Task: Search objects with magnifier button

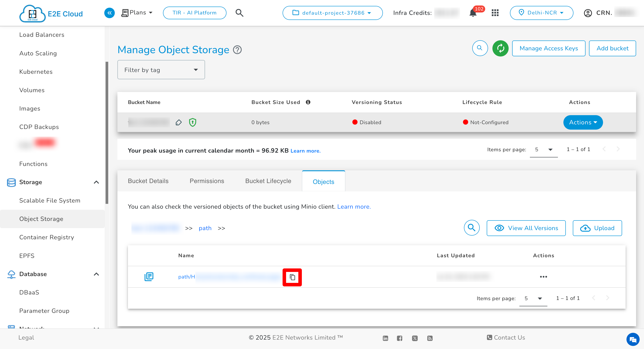Action: coord(471,227)
